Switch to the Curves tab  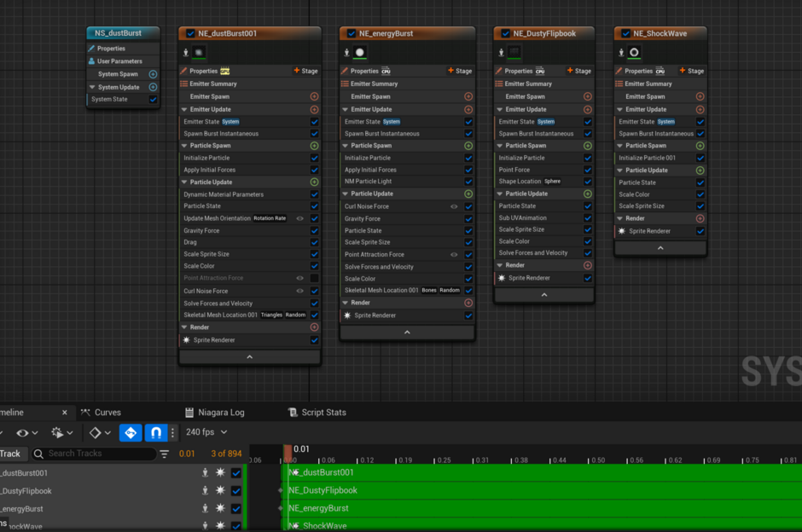click(x=102, y=413)
